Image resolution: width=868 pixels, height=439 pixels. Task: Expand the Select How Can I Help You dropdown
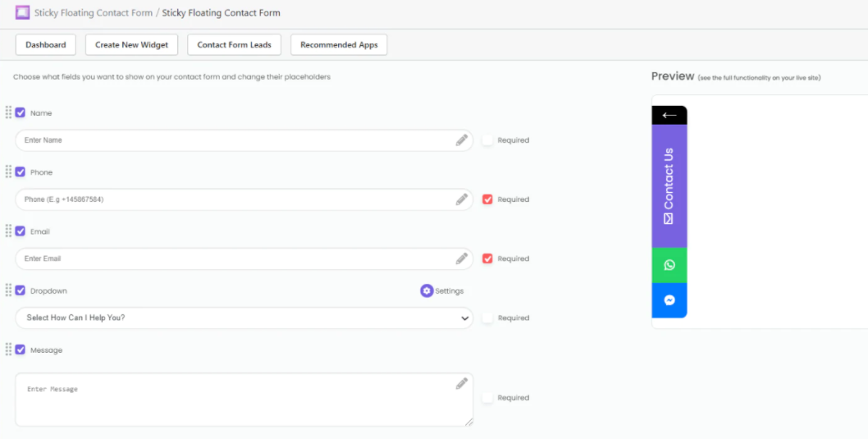(x=244, y=318)
